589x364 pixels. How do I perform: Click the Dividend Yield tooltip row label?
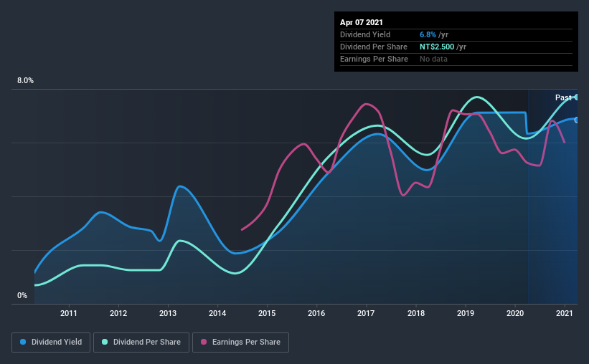tap(365, 34)
